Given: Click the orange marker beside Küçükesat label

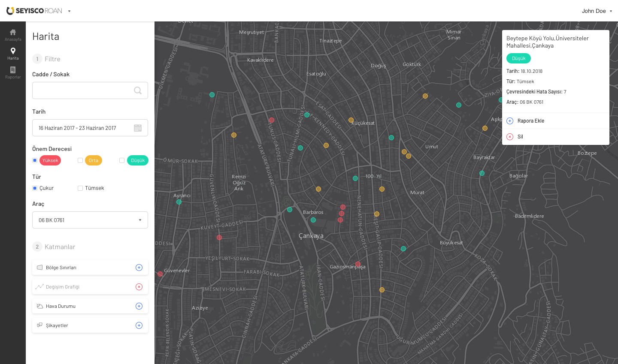Looking at the screenshot, I should pos(351,120).
